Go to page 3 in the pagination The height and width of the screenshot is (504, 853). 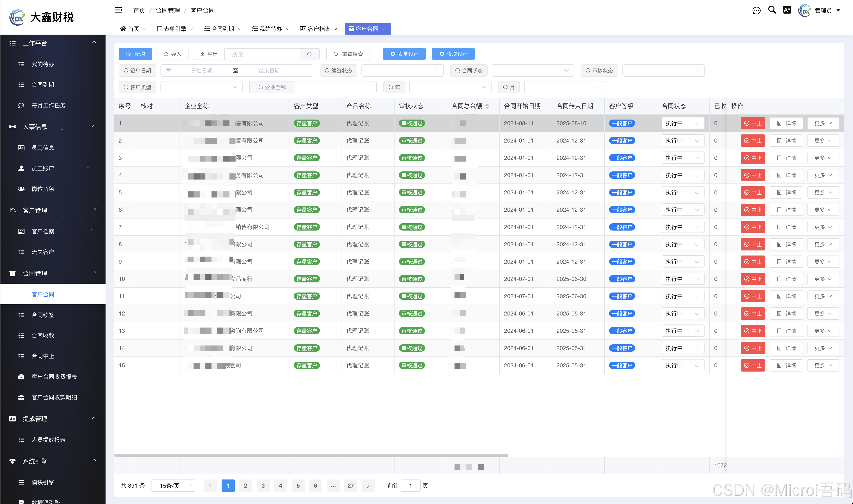click(263, 486)
